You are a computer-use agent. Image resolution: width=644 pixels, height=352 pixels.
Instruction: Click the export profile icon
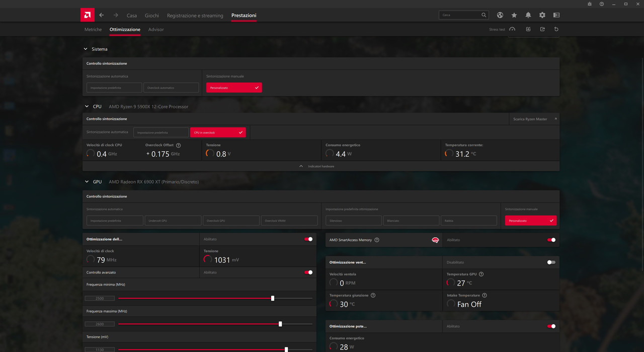[x=542, y=29]
